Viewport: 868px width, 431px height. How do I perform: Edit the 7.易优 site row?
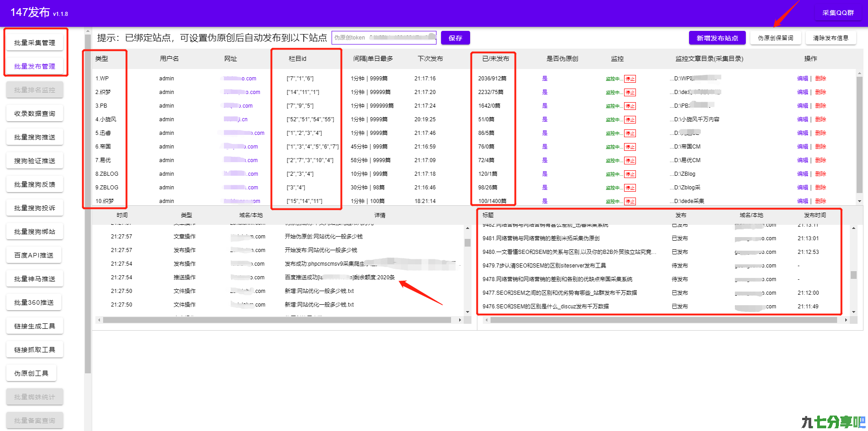click(x=803, y=160)
